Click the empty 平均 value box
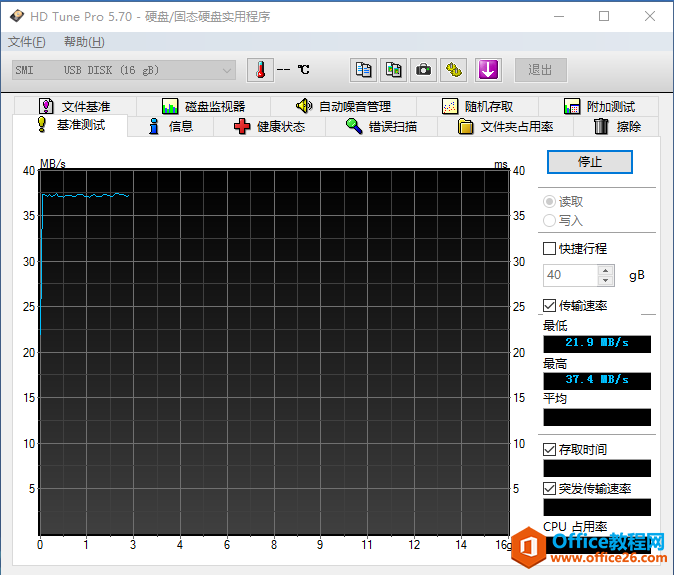The height and width of the screenshot is (575, 674). [597, 417]
